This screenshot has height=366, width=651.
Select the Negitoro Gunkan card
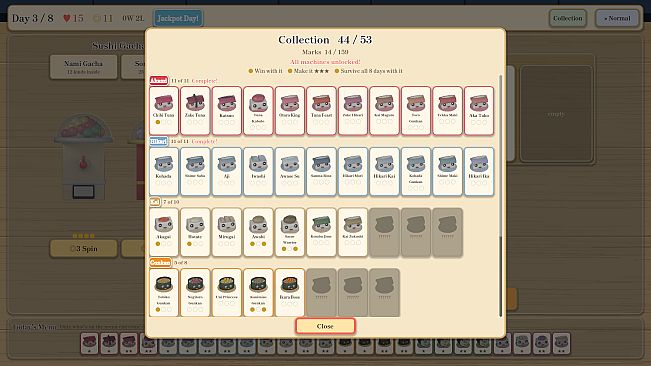(195, 293)
